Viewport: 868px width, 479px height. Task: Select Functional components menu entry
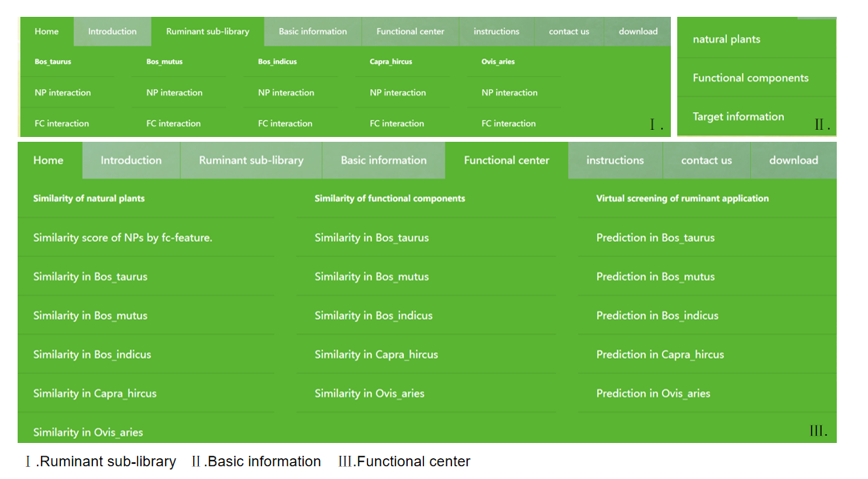[x=750, y=78]
